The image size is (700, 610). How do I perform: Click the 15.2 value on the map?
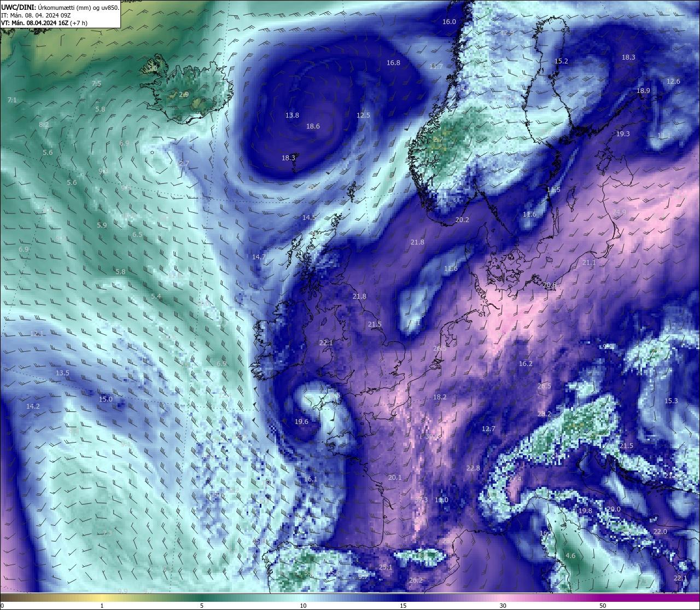click(x=562, y=61)
